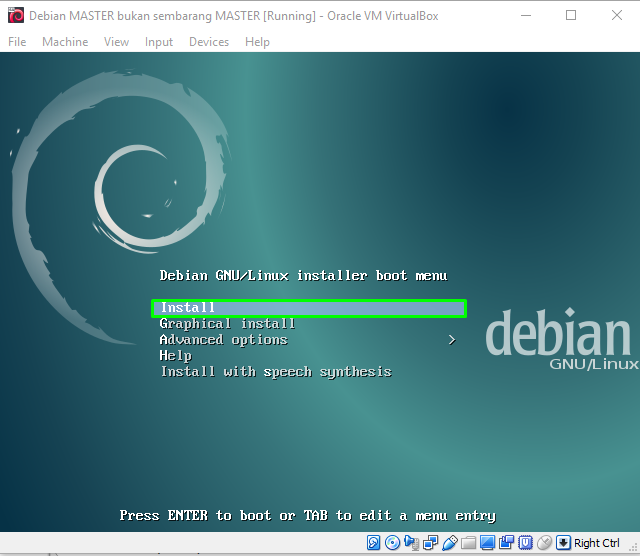Click the keyboard capture arrow icon
Image resolution: width=640 pixels, height=556 pixels.
(563, 543)
